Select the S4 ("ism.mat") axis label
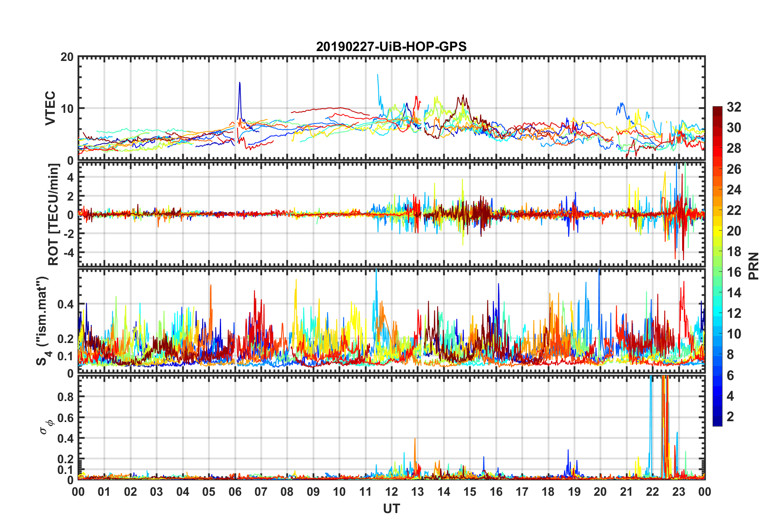Screen dimensions: 783x532 pyautogui.click(x=42, y=320)
